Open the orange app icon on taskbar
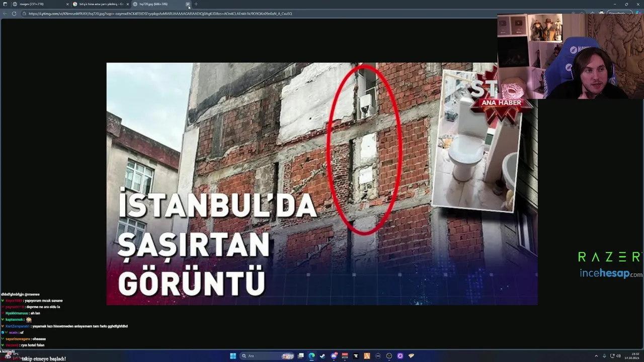The height and width of the screenshot is (362, 644). (367, 356)
